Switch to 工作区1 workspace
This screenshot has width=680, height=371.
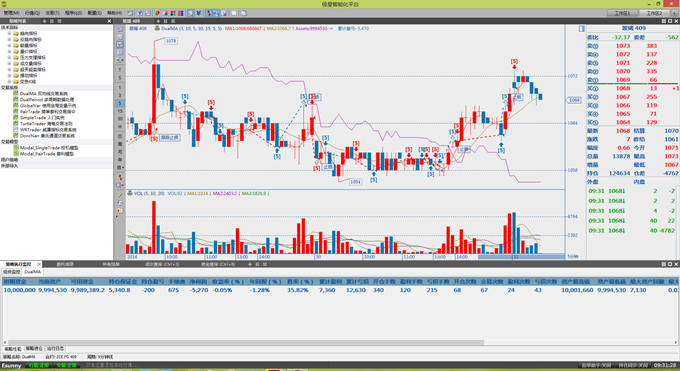tap(622, 13)
